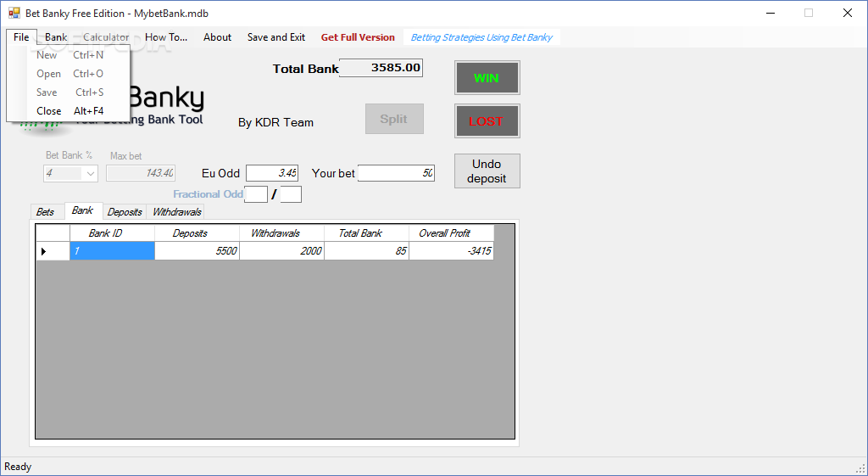The width and height of the screenshot is (868, 476).
Task: Open the File menu
Action: (x=21, y=37)
